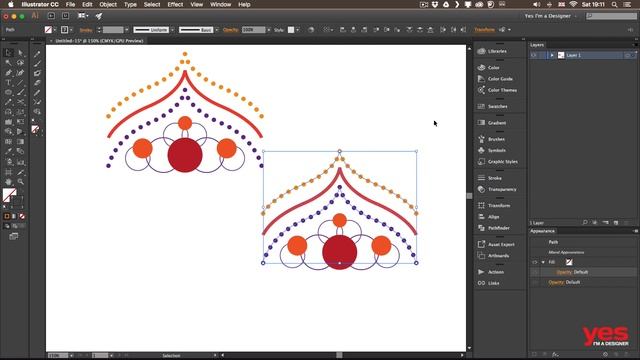Collapse the Fill row in Appearance panel
Screen dimensions: 640x360
point(543,262)
